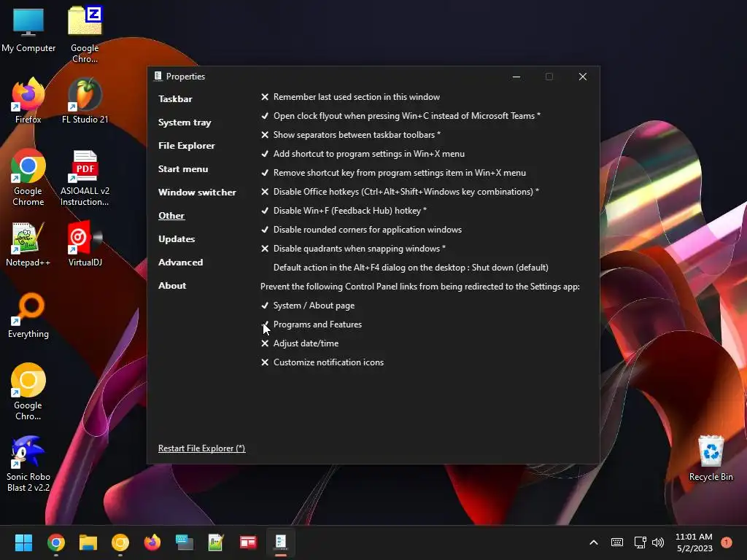This screenshot has width=747, height=560.
Task: Toggle Remove shortcut key from program settings item
Action: tap(393, 173)
